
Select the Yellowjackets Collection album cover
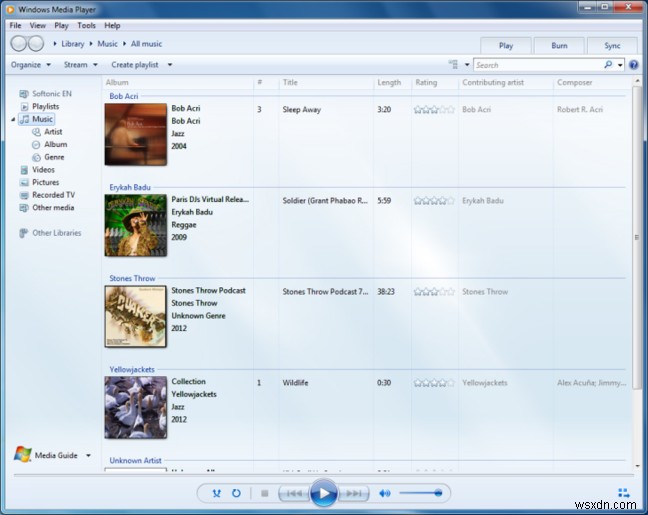(x=136, y=407)
